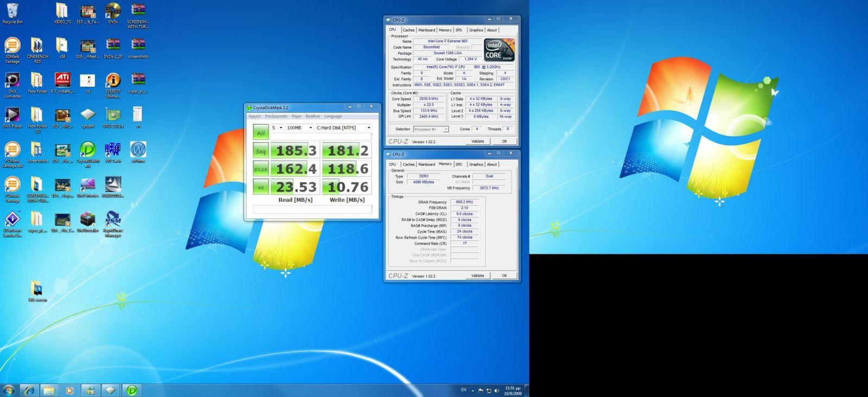Switch to About tab in lower CPU-Z window

[x=492, y=164]
